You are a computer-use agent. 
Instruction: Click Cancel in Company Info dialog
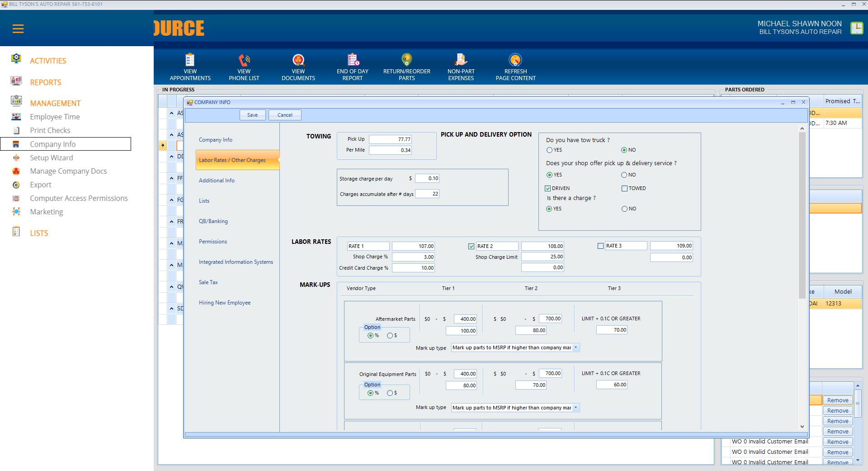point(285,115)
